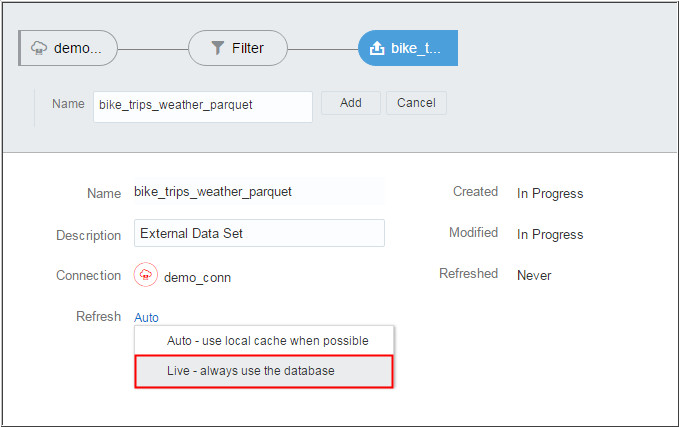This screenshot has width=679, height=427.
Task: Click the demo_conn connection name
Action: coord(197,277)
